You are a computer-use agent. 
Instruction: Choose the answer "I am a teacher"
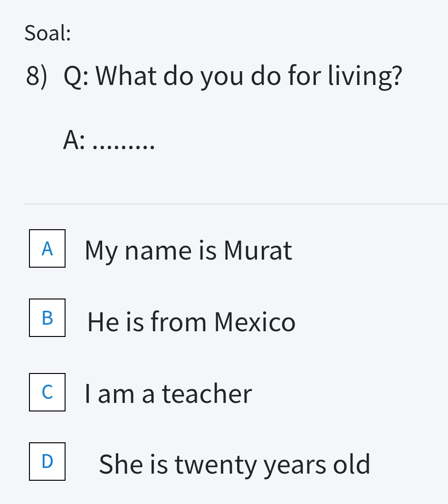168,393
